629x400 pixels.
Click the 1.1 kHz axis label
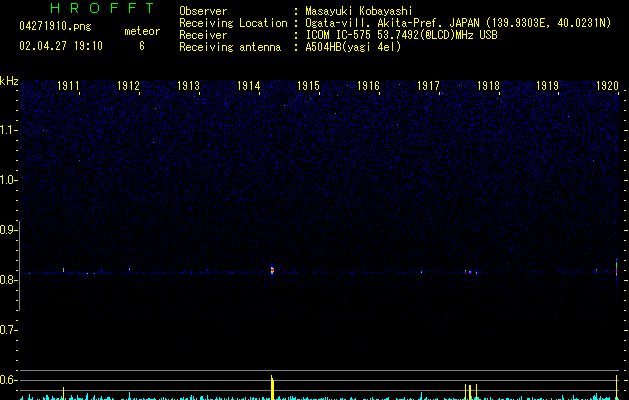(x=8, y=130)
